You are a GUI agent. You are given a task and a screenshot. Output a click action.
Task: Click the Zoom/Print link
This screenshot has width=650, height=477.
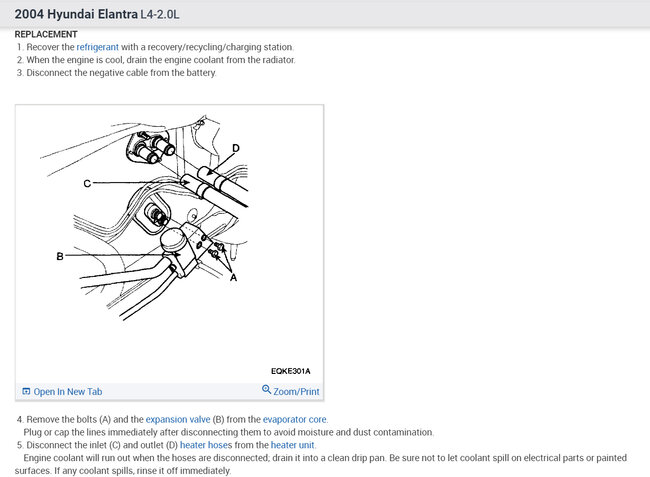coord(296,392)
